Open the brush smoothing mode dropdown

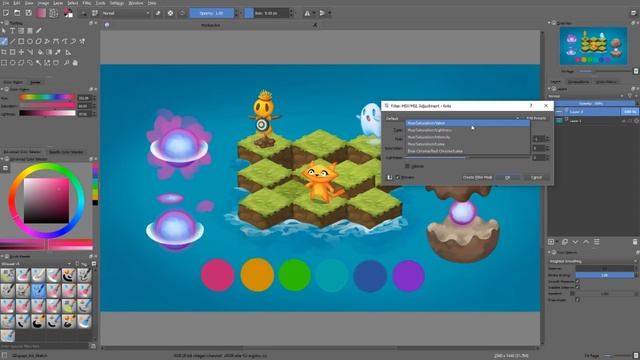click(593, 261)
